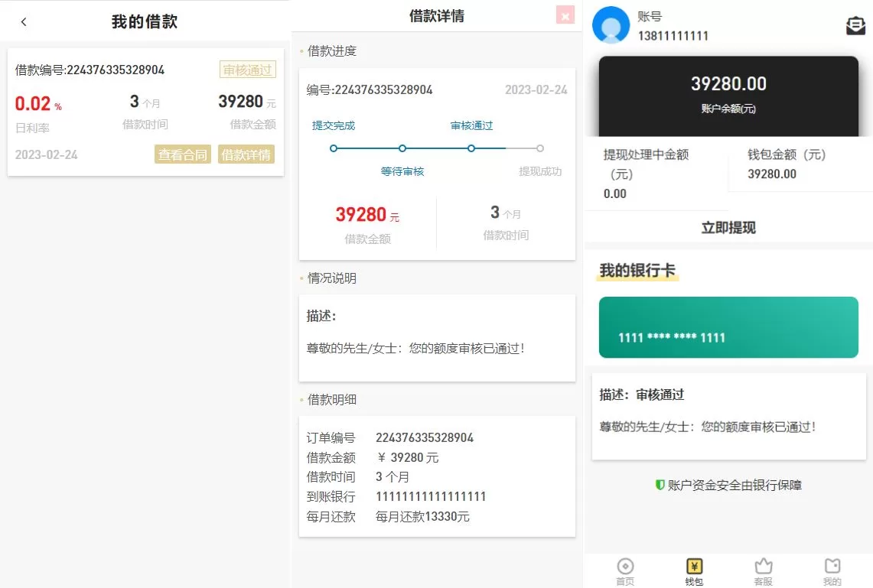Go back using the arrow on 我的借款 header
The height and width of the screenshot is (588, 873).
[x=24, y=21]
